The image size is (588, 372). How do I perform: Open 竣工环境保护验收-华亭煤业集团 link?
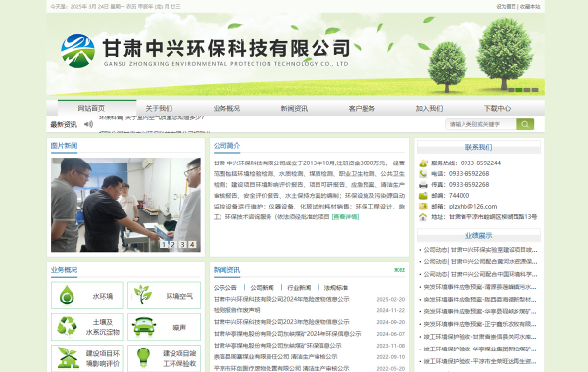[x=480, y=349]
